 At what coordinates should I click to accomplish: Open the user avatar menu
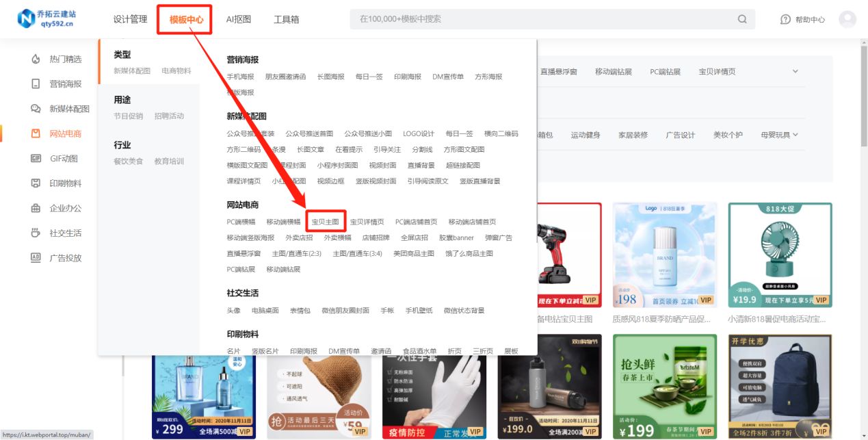point(848,19)
